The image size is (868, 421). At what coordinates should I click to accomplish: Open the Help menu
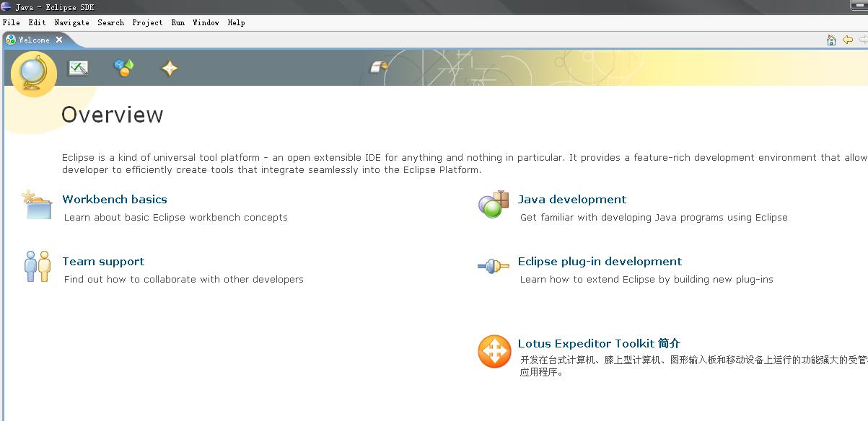[236, 22]
